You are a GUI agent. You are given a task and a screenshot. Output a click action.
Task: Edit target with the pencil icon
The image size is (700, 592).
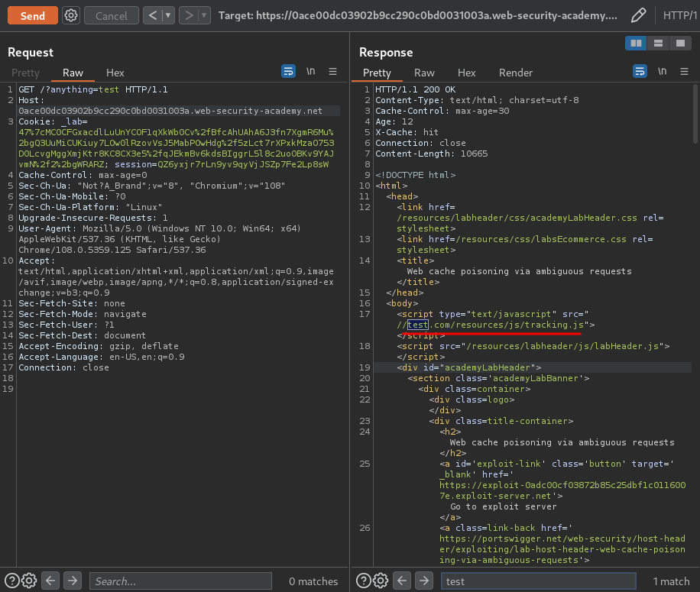pyautogui.click(x=638, y=15)
